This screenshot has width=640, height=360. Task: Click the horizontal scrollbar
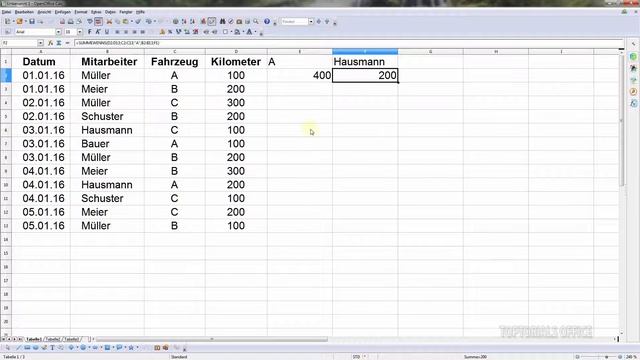point(211,339)
